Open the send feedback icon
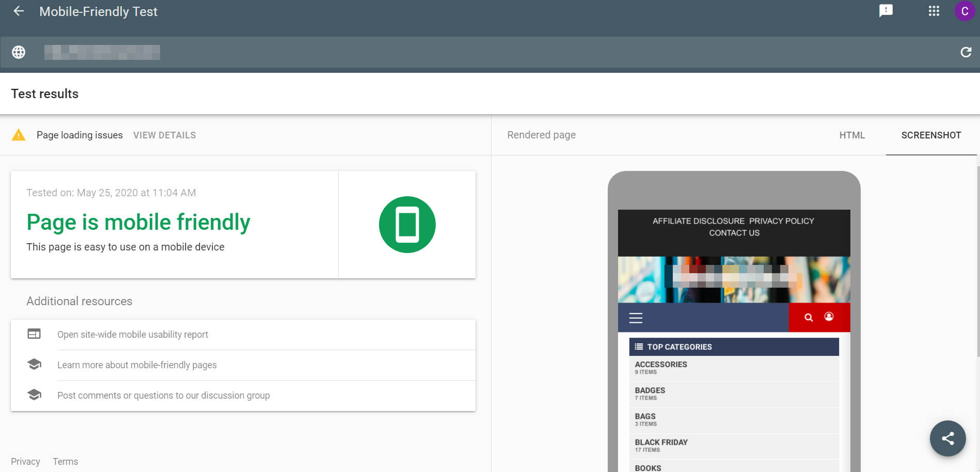The height and width of the screenshot is (472, 980). pos(886,11)
